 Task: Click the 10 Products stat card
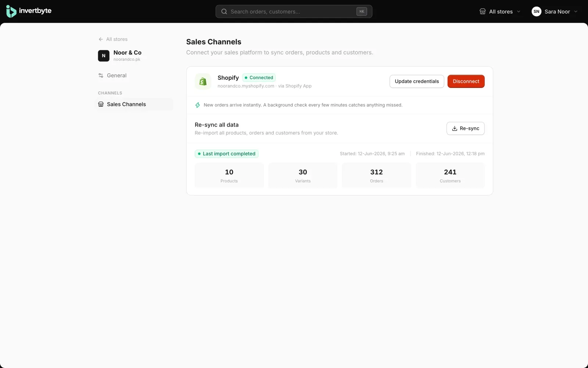[229, 176]
